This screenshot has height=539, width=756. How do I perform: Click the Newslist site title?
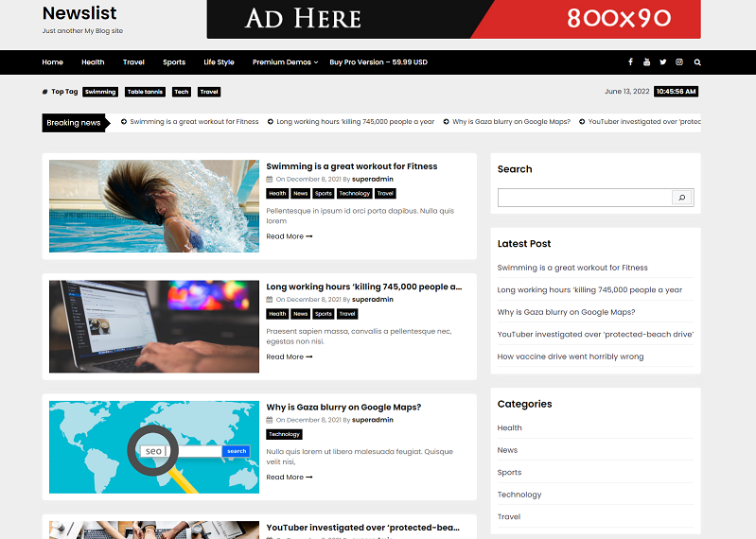click(x=79, y=13)
